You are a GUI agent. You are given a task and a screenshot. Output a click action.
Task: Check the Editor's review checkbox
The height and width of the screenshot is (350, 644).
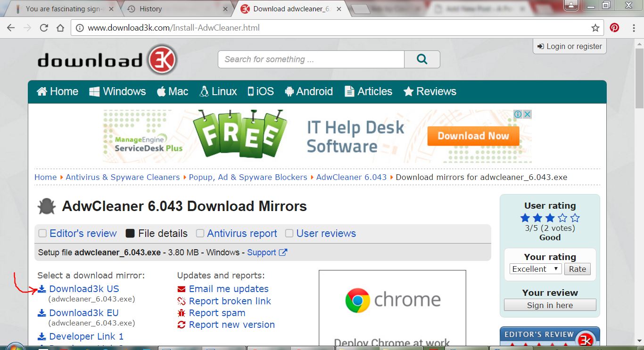(42, 233)
